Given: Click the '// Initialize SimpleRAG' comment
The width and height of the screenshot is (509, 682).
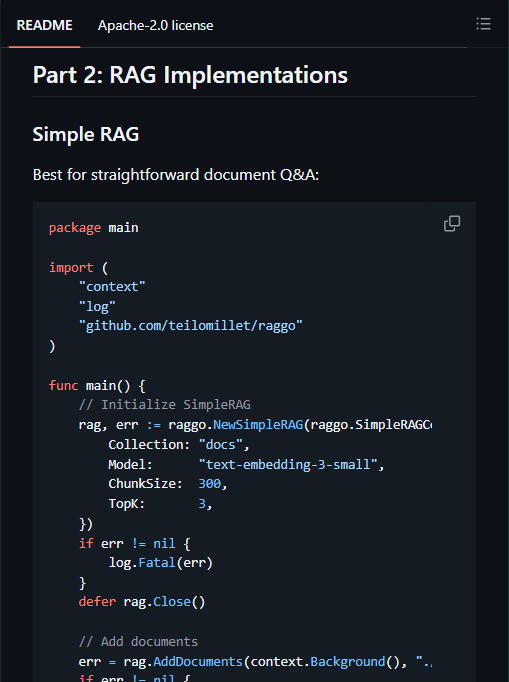Looking at the screenshot, I should click(x=164, y=405).
